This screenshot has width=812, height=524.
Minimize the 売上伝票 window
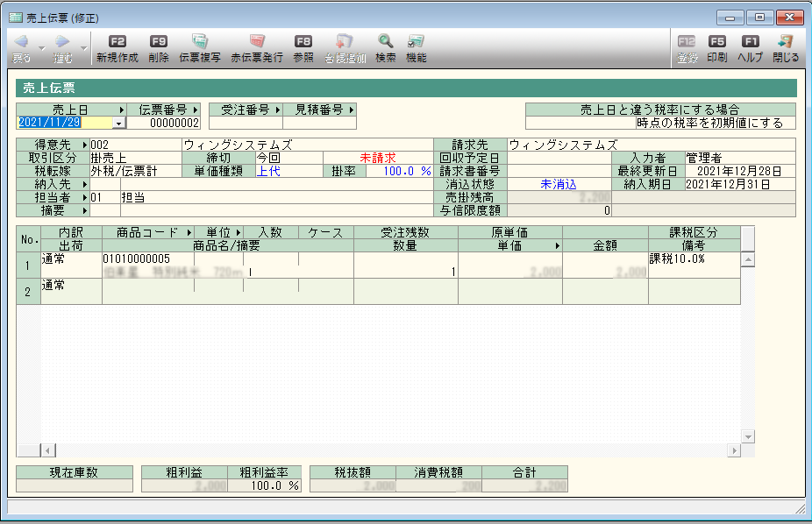pyautogui.click(x=730, y=18)
